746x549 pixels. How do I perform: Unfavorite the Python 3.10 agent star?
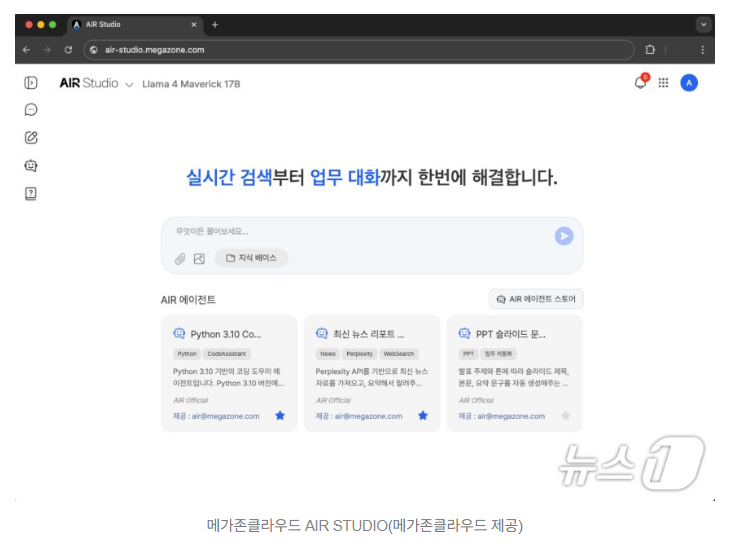pyautogui.click(x=280, y=416)
